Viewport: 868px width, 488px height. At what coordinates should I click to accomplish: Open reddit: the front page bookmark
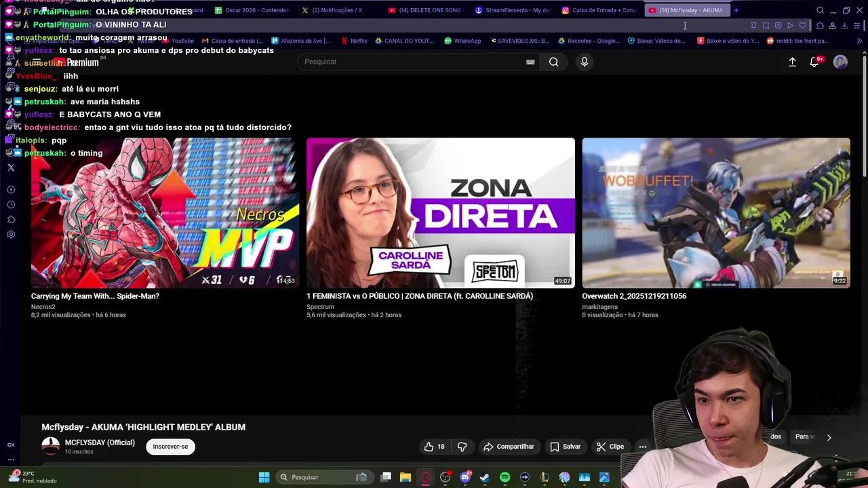(x=797, y=41)
